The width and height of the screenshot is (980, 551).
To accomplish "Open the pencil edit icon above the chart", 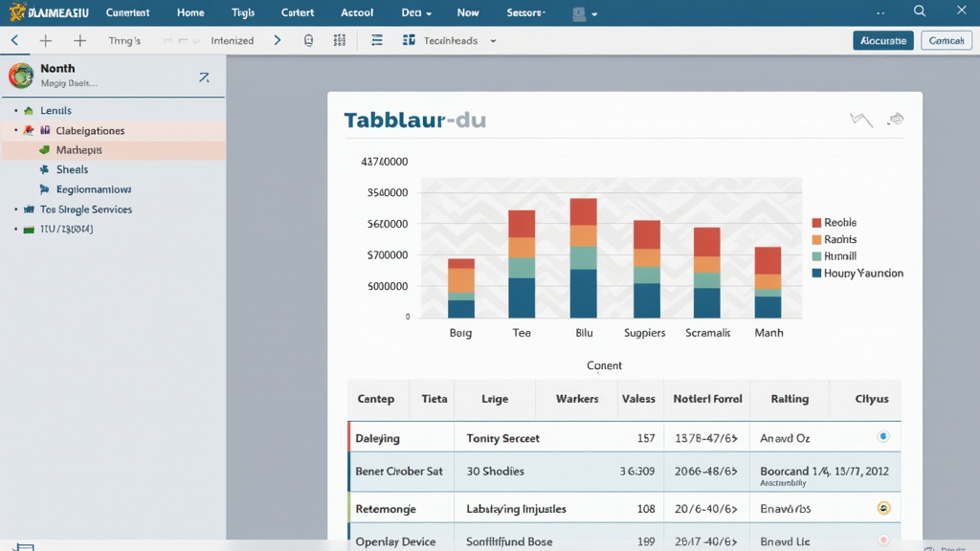I will tap(896, 118).
